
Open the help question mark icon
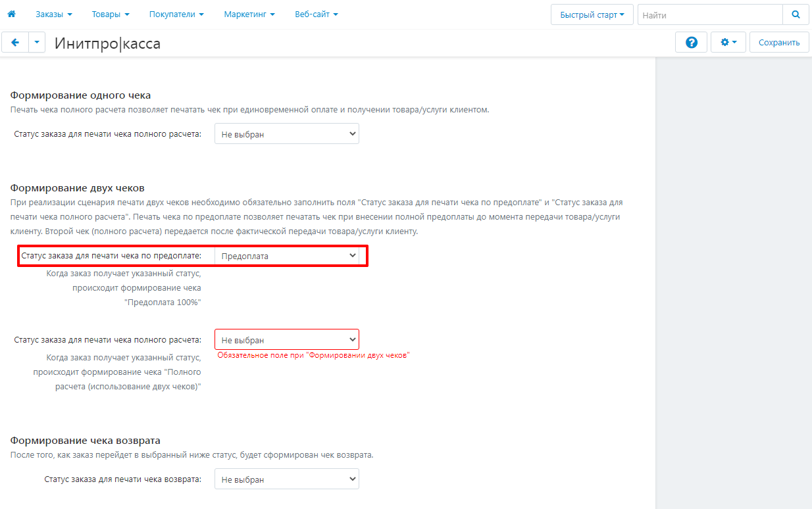pyautogui.click(x=691, y=43)
